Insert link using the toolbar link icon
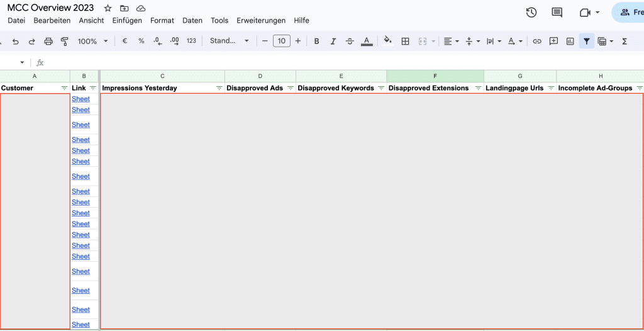 pyautogui.click(x=537, y=41)
